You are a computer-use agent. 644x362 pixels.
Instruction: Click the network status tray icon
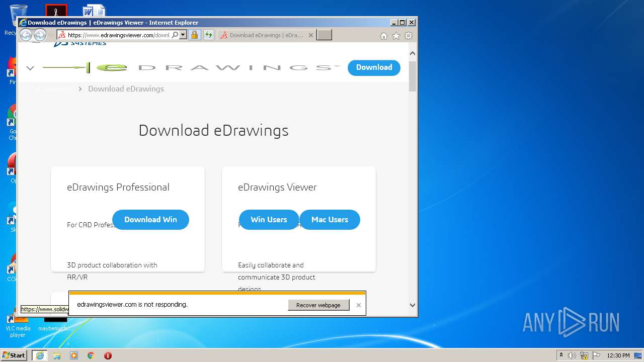tap(584, 355)
